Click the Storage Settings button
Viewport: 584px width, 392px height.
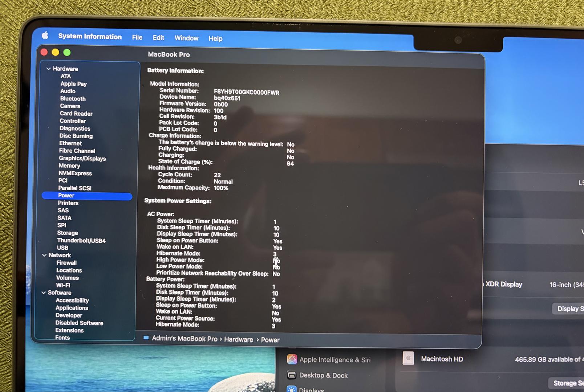pyautogui.click(x=567, y=383)
